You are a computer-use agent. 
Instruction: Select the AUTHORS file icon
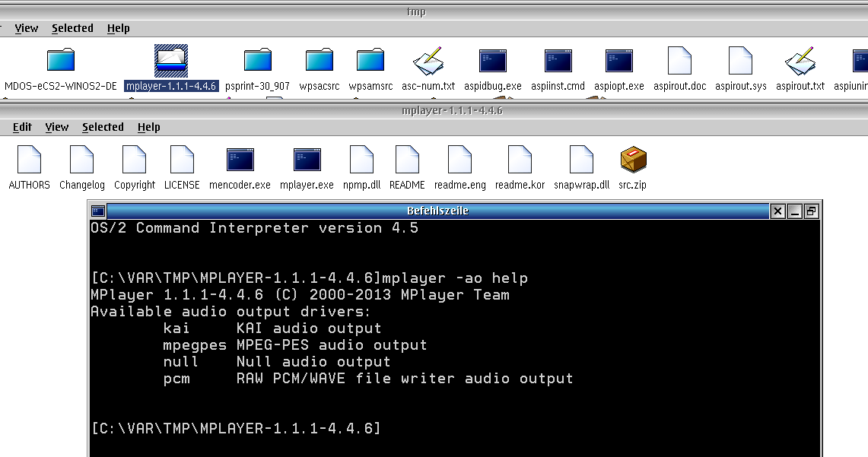coord(30,160)
